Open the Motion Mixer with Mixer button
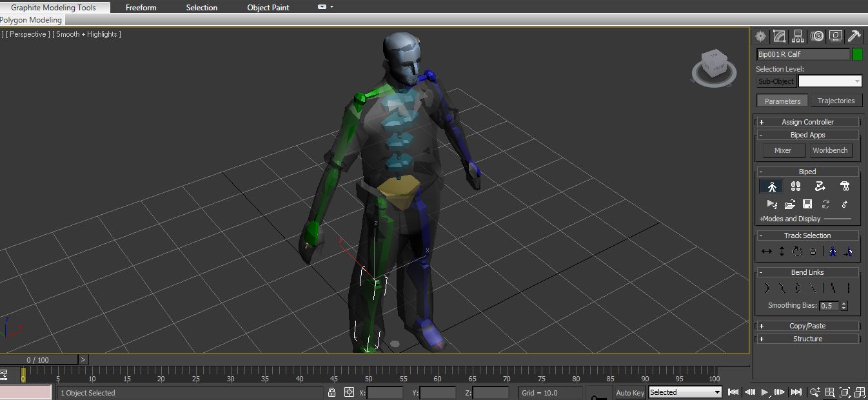Screen dimensions: 868x400 pos(782,150)
